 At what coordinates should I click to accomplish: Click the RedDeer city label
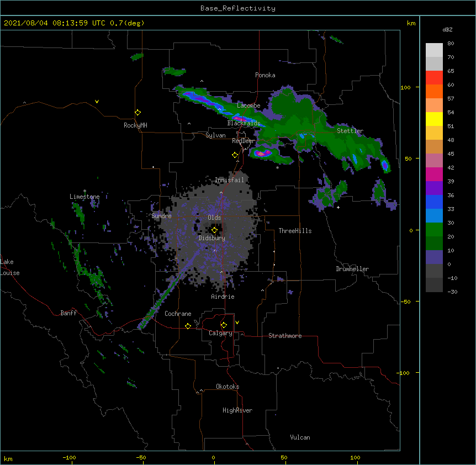pos(244,141)
